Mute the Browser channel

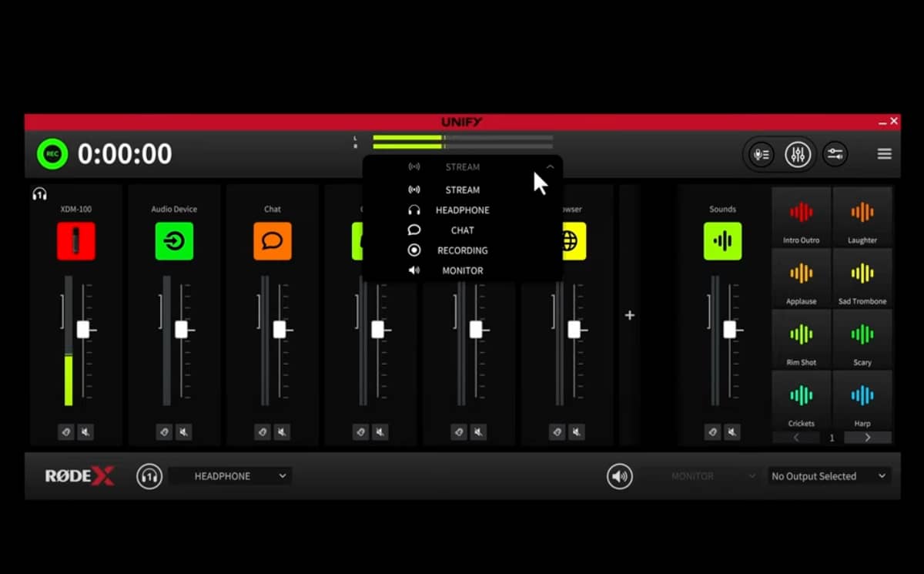click(577, 432)
